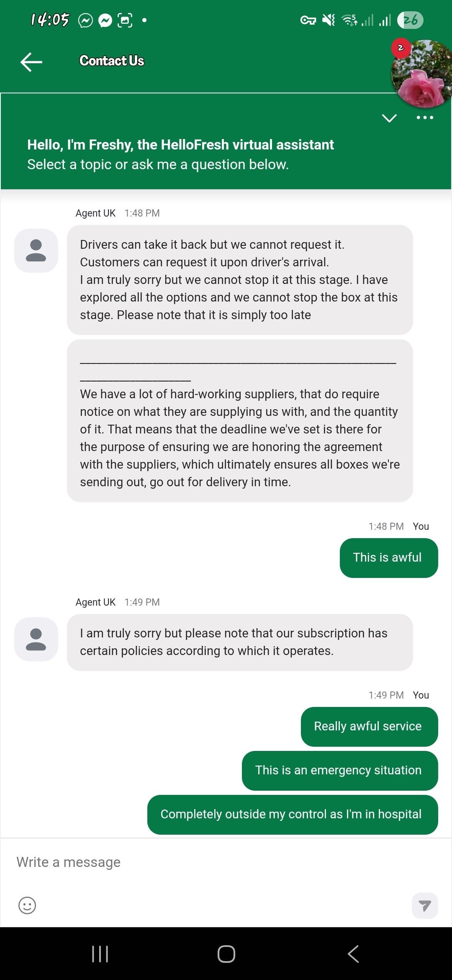Collapse the Freshy assistant chat panel

click(389, 118)
